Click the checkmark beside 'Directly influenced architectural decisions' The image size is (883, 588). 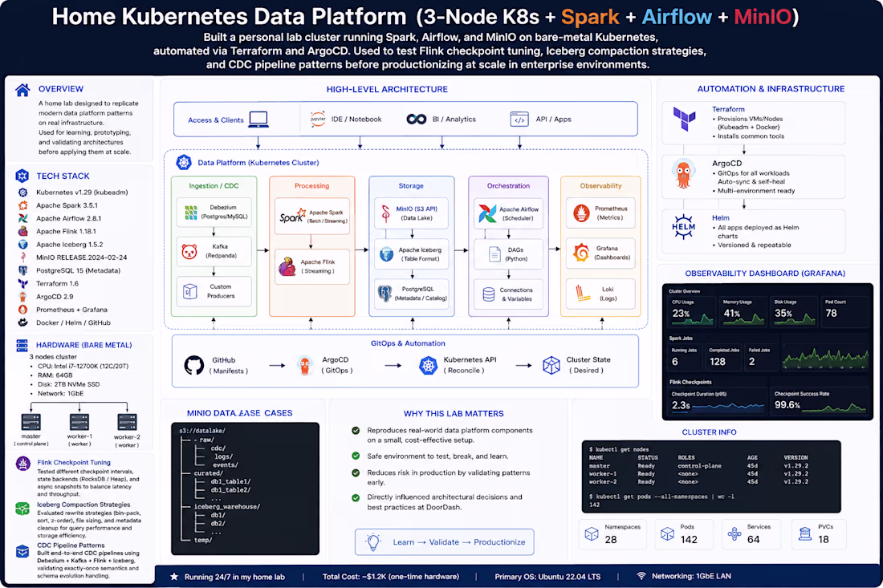[356, 497]
